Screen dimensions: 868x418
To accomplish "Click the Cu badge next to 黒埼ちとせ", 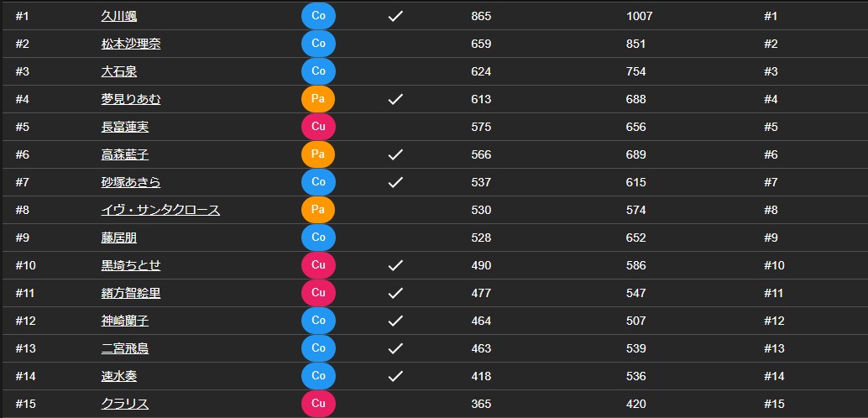I will 318,265.
